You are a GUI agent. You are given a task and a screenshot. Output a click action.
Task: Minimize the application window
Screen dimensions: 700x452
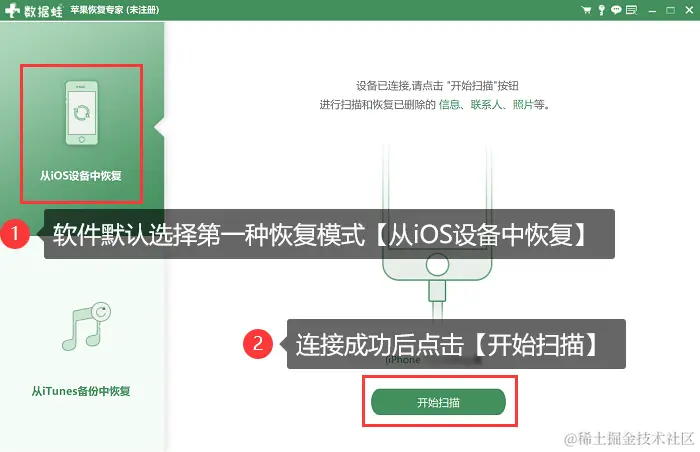point(652,10)
